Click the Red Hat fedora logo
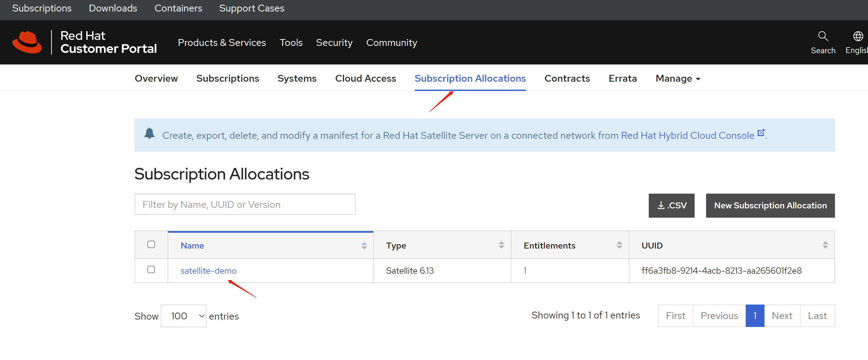 click(27, 42)
